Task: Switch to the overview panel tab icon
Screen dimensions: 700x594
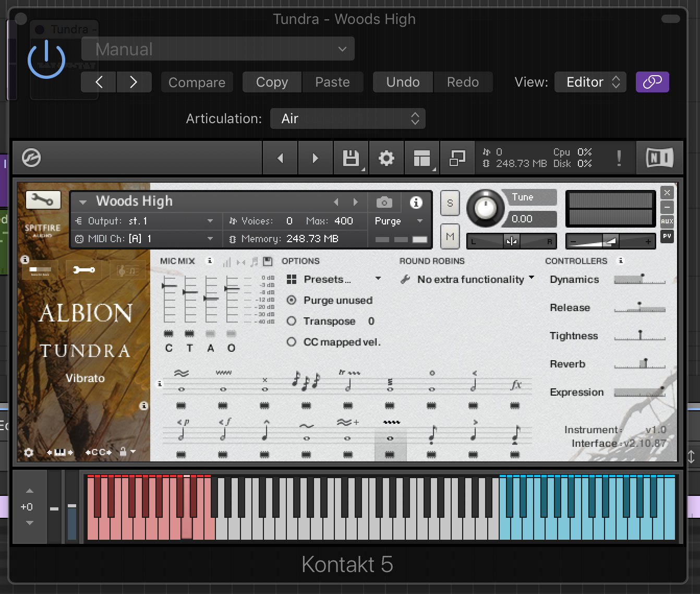Action: pos(41,270)
